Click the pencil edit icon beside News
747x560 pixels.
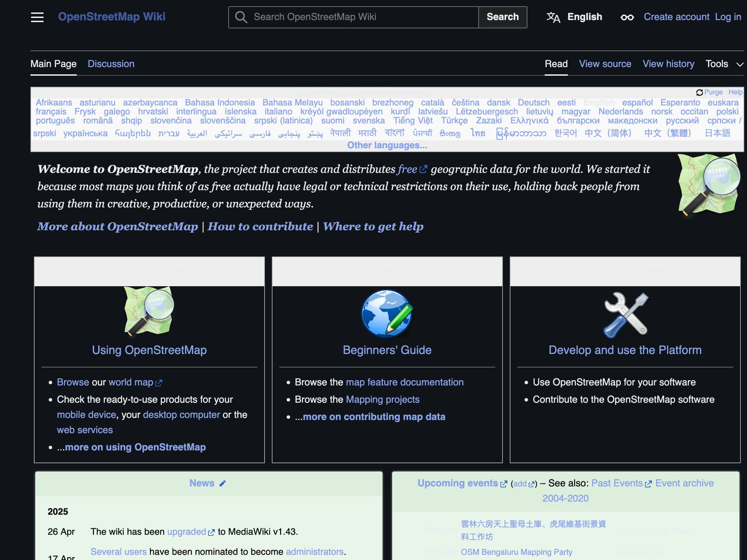[223, 483]
